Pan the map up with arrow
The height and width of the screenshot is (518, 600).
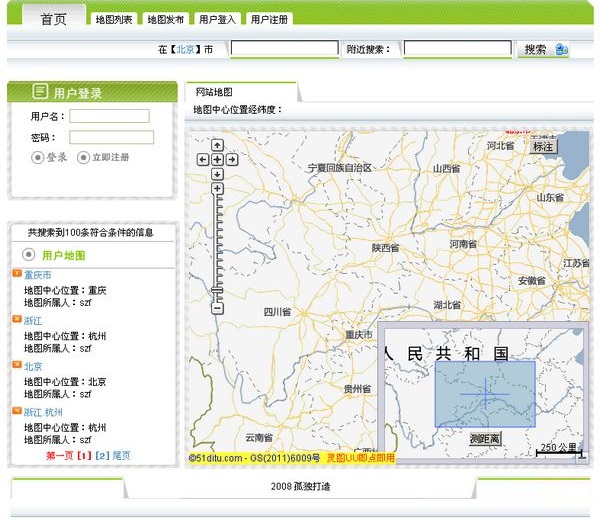click(x=217, y=146)
